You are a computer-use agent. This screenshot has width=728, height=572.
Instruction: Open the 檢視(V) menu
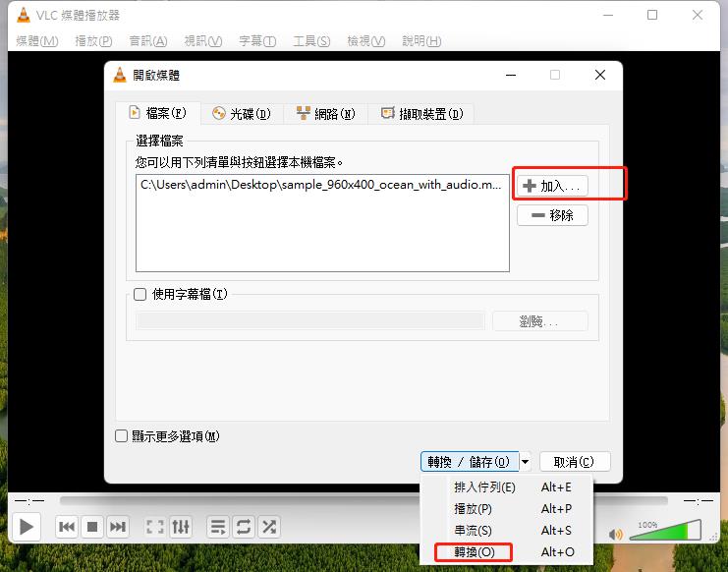[x=366, y=41]
